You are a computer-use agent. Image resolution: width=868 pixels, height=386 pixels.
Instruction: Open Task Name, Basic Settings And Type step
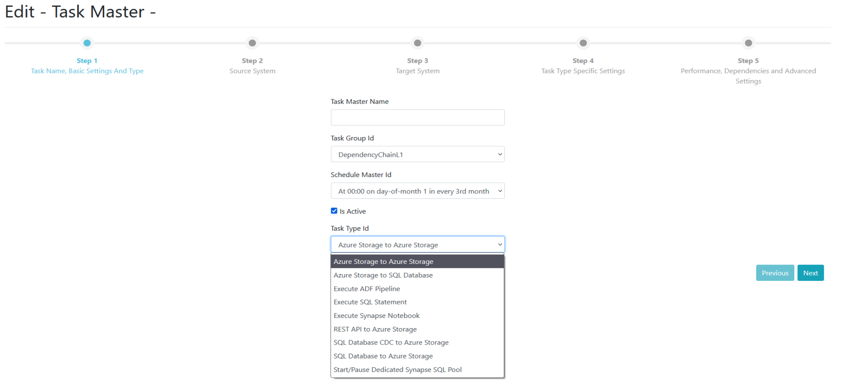click(87, 71)
